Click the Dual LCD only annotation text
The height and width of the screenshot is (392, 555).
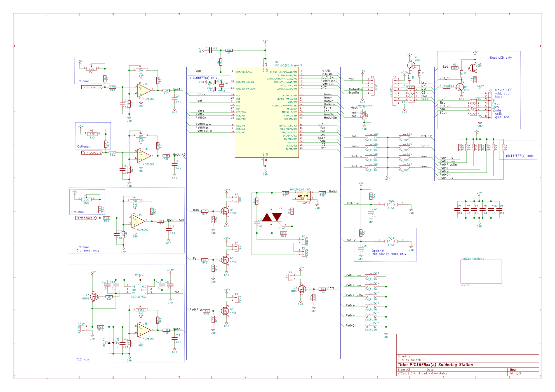coord(501,58)
